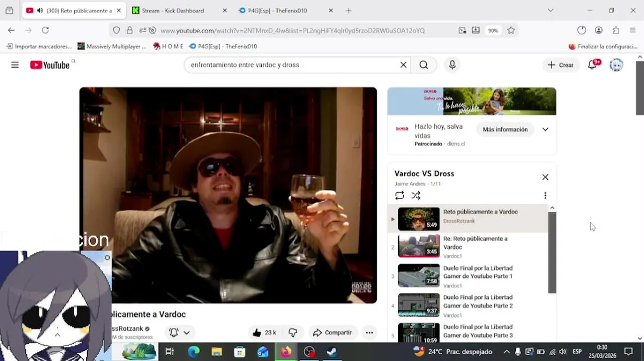Click the Firefox address bar URL
The image size is (644, 361).
coord(292,31)
